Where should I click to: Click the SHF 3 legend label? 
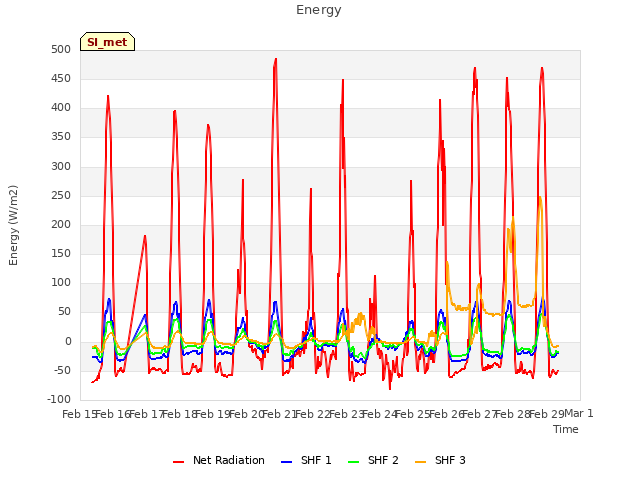coord(450,460)
